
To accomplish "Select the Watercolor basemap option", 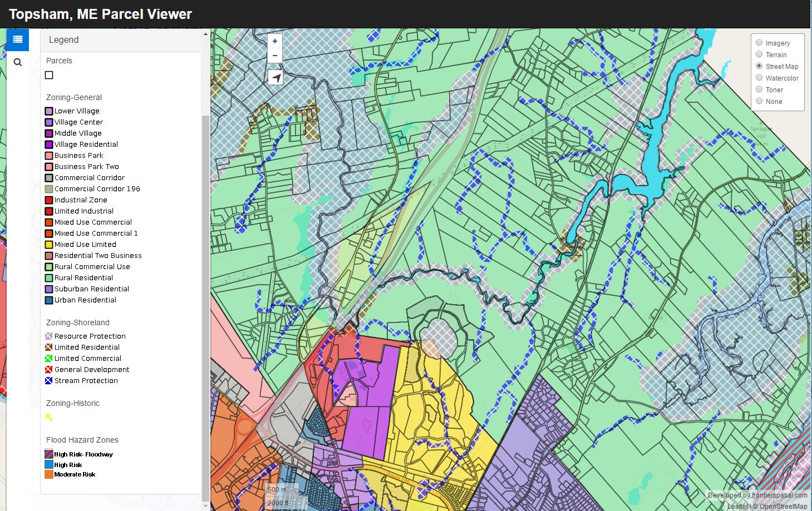I will point(759,78).
